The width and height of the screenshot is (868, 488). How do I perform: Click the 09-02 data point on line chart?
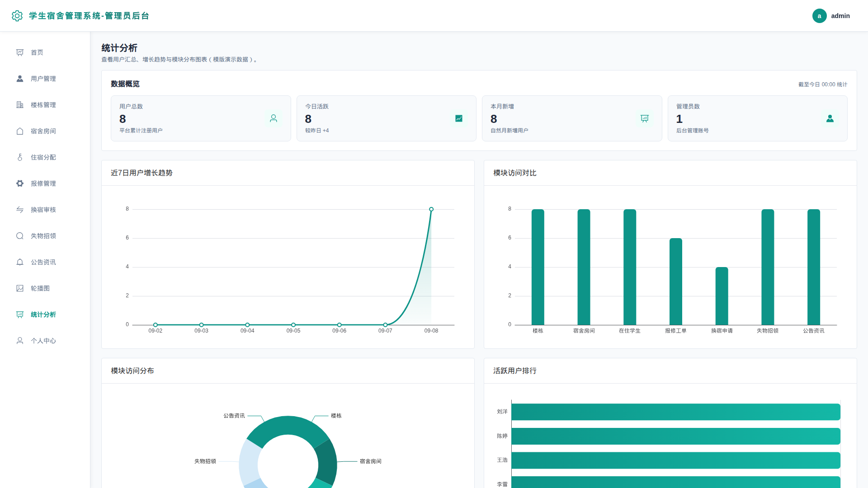point(156,325)
